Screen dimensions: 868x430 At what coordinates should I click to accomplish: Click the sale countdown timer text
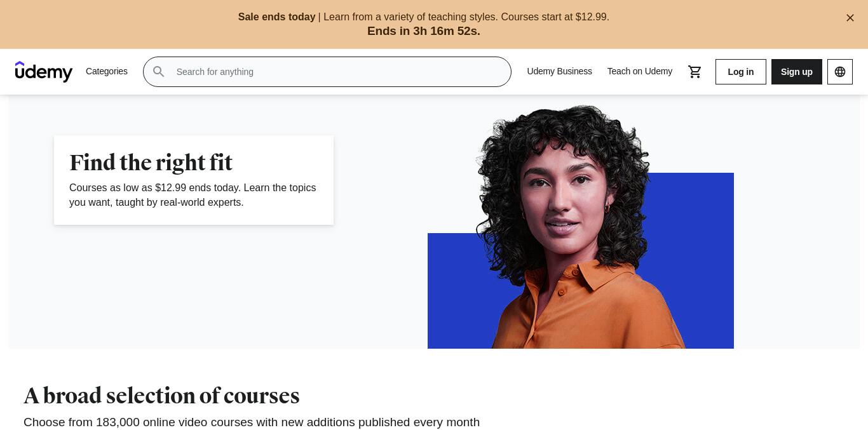(424, 31)
